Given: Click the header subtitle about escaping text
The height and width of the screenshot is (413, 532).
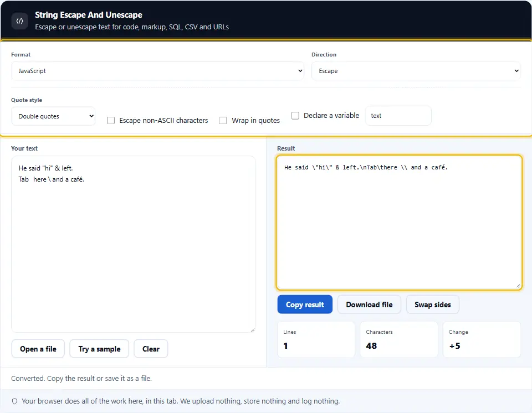Looking at the screenshot, I should 132,27.
